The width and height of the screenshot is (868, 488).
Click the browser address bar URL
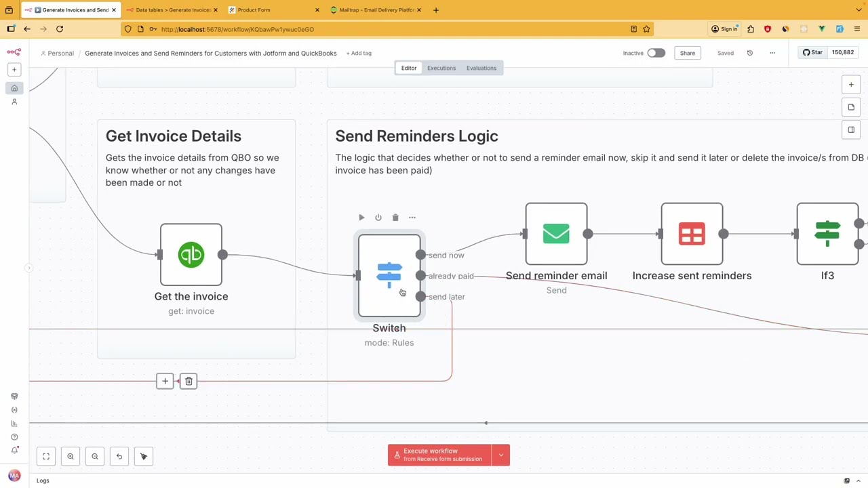coord(237,29)
